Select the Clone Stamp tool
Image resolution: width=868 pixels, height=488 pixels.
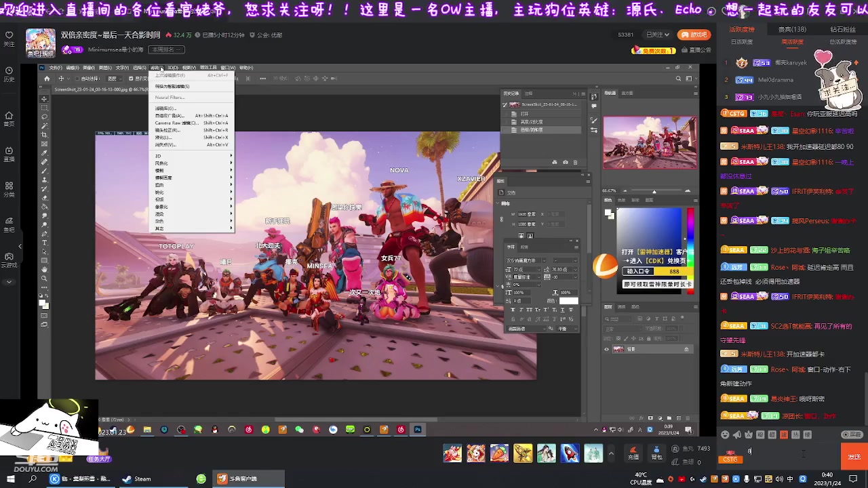point(45,180)
